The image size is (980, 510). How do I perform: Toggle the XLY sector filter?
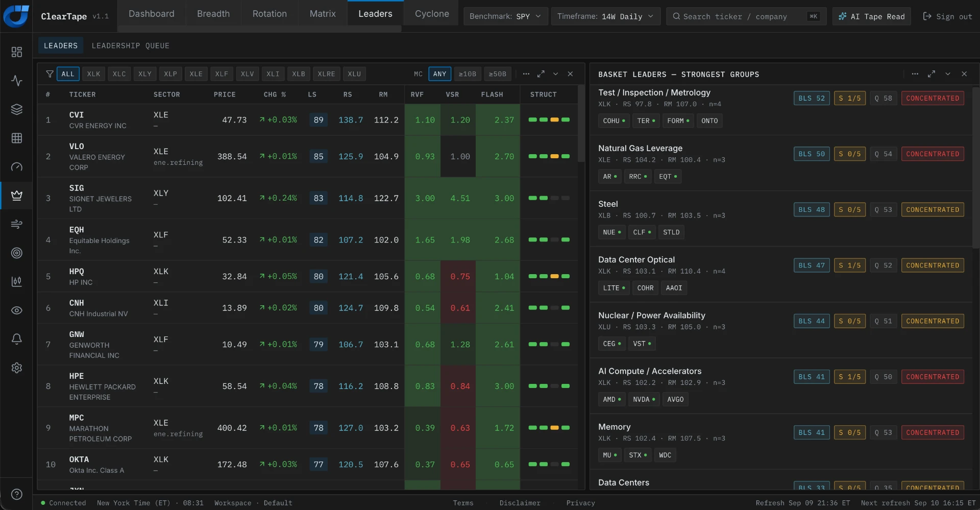click(x=145, y=74)
